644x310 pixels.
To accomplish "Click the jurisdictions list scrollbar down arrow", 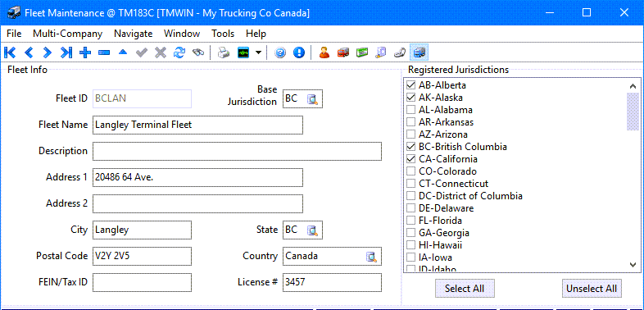I will point(633,265).
